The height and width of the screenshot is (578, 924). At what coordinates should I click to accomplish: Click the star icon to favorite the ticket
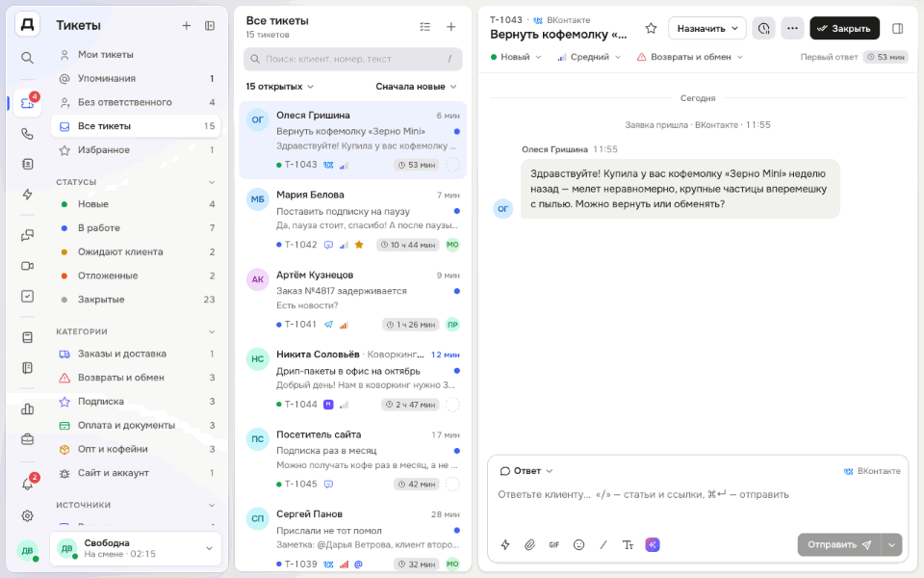[651, 28]
